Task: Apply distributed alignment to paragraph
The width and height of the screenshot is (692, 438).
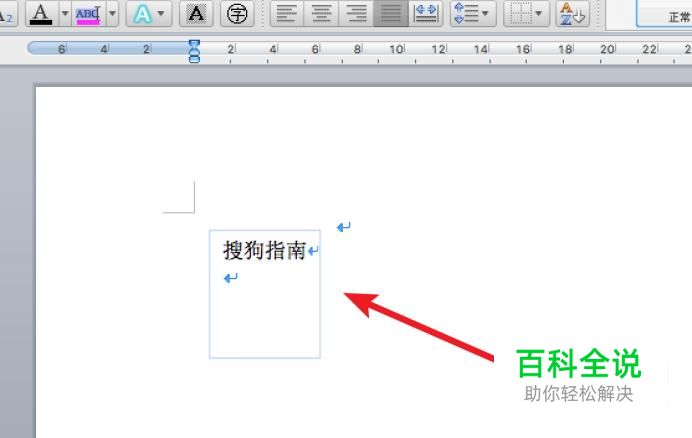Action: click(x=426, y=14)
